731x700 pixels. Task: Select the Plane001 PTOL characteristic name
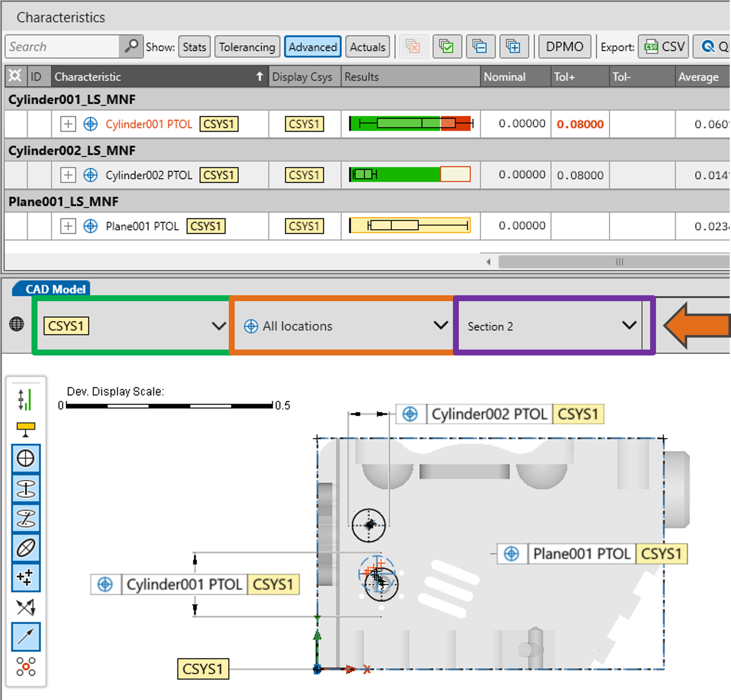pyautogui.click(x=142, y=226)
